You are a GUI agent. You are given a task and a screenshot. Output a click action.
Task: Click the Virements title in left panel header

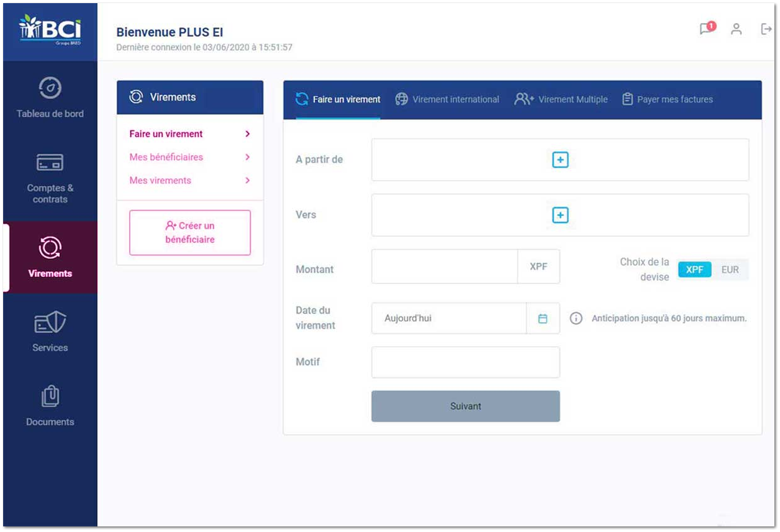(x=173, y=97)
